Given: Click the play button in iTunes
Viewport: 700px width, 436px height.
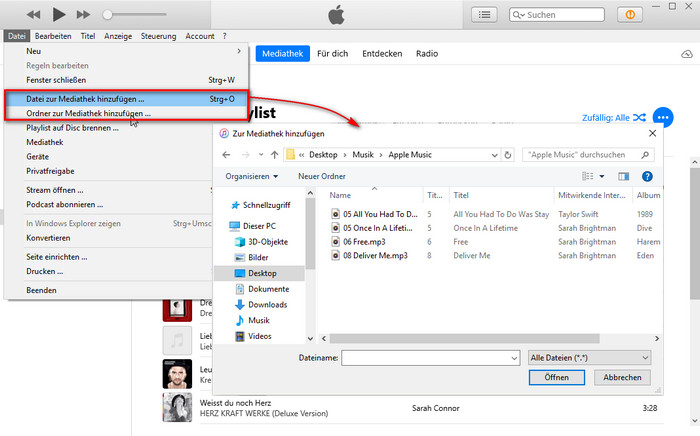Looking at the screenshot, I should tap(59, 15).
